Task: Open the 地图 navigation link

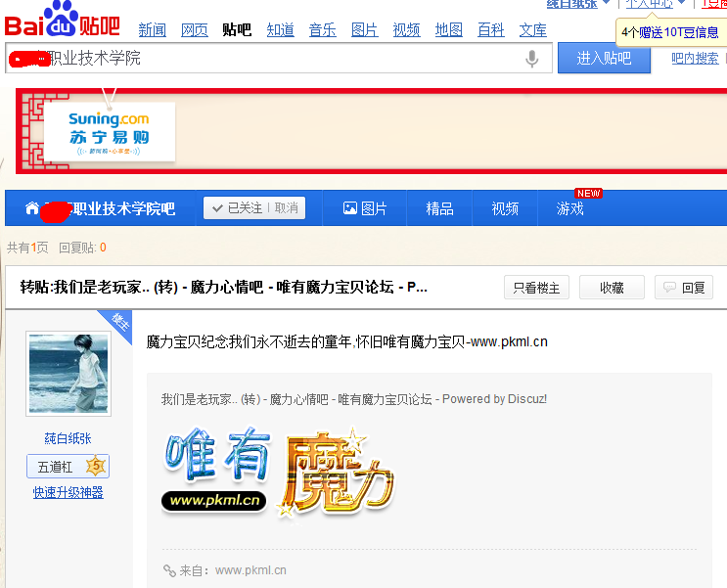Action: (449, 30)
